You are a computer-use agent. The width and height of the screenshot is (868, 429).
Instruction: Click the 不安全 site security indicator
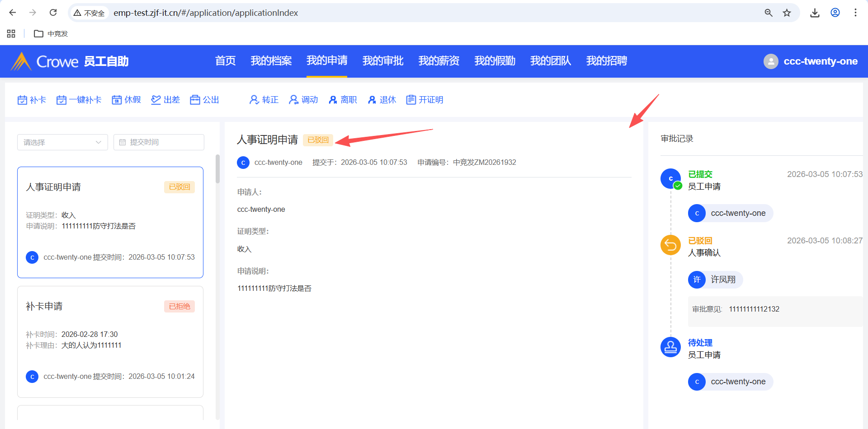click(x=90, y=13)
